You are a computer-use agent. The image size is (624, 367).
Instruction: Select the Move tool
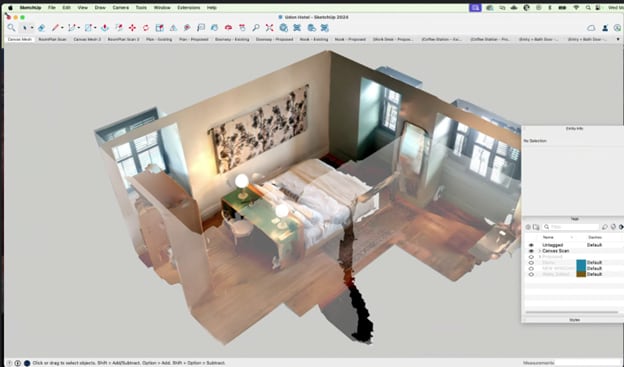[x=132, y=27]
